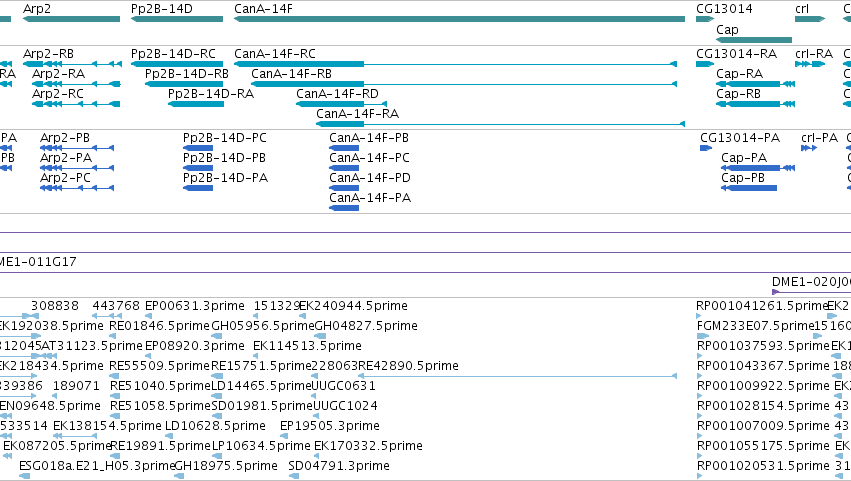Select the 189071 feature label
Image resolution: width=851 pixels, height=481 pixels.
click(77, 386)
